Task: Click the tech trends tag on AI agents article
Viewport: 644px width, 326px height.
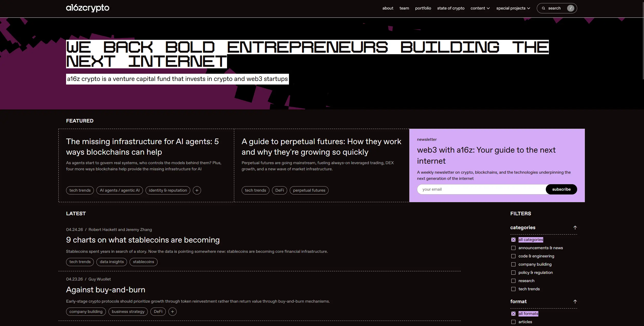Action: click(80, 190)
